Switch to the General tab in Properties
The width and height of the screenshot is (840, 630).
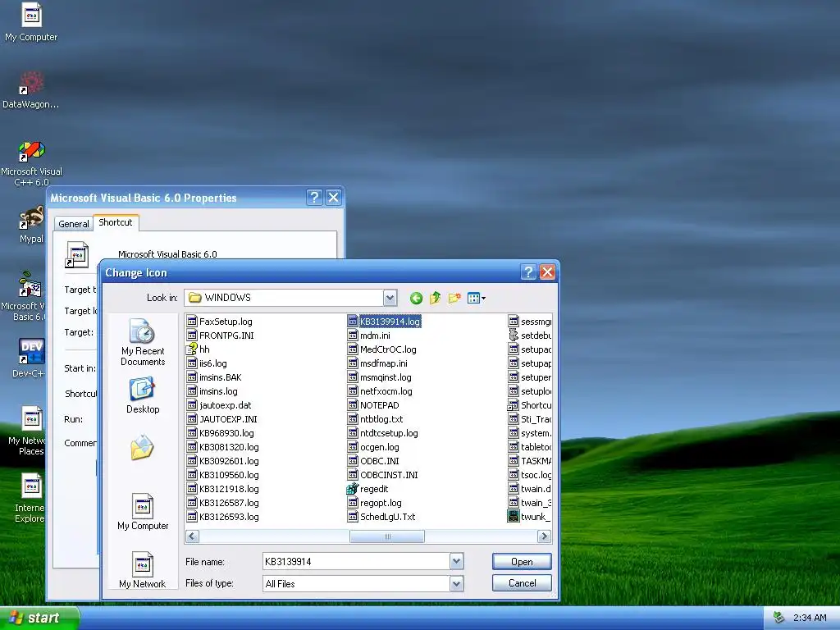(x=73, y=223)
